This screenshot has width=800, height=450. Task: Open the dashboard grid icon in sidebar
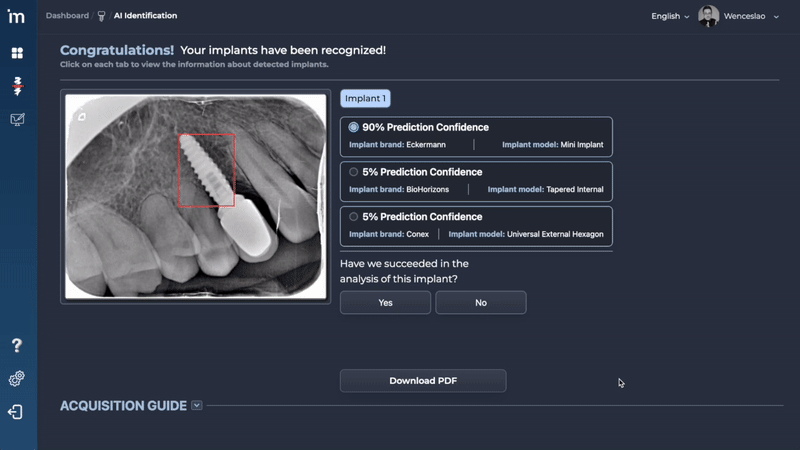[17, 53]
